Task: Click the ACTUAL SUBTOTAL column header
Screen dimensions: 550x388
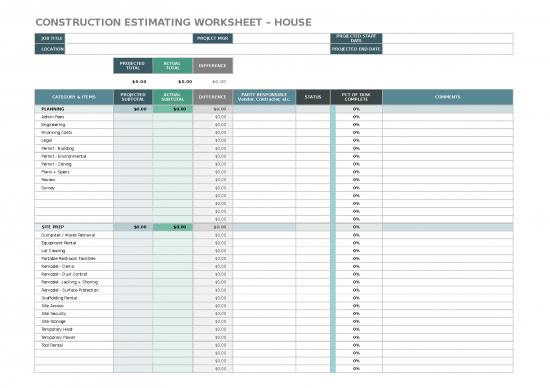Action: coord(172,97)
